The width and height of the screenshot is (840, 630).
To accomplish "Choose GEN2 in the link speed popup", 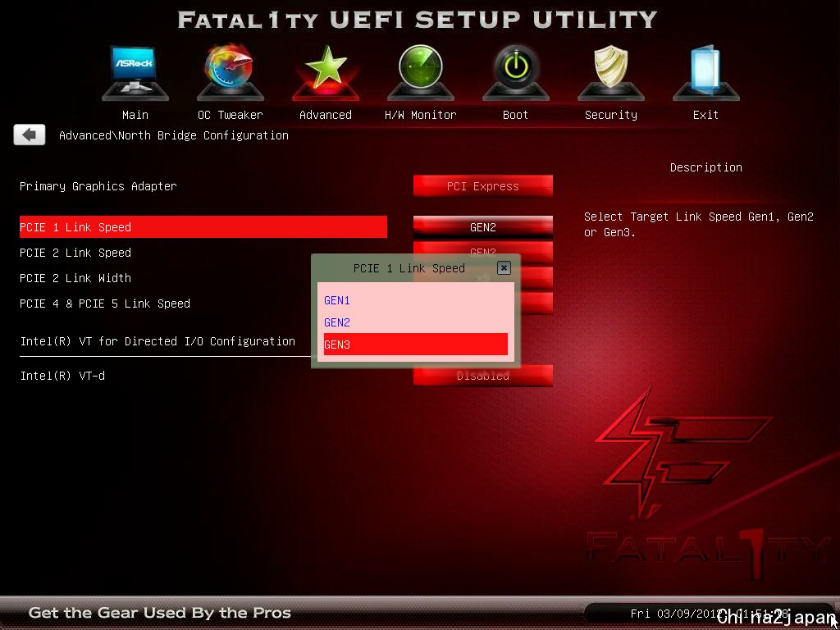I will click(416, 322).
